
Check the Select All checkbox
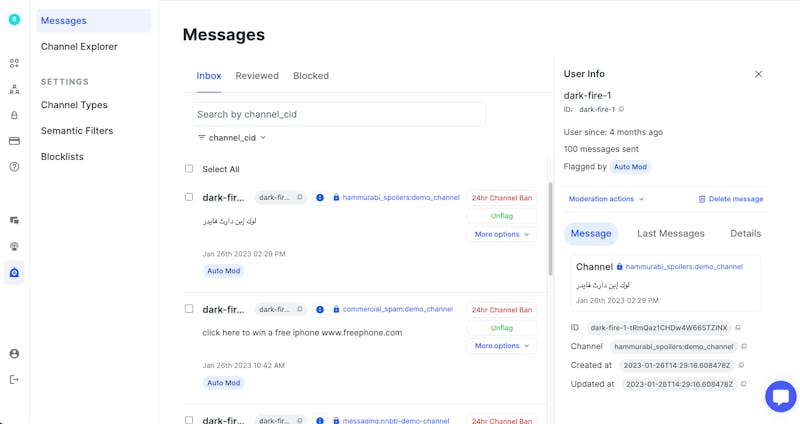click(189, 169)
